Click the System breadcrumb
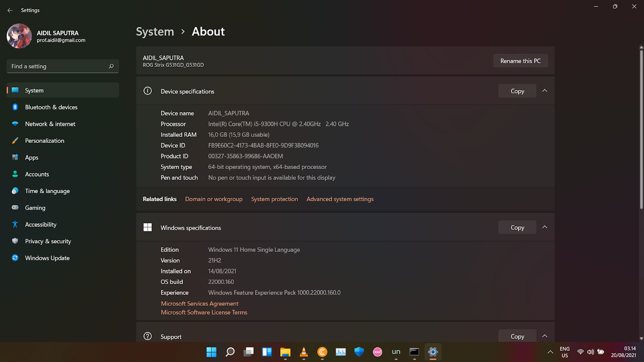Image resolution: width=644 pixels, height=362 pixels. 155,32
